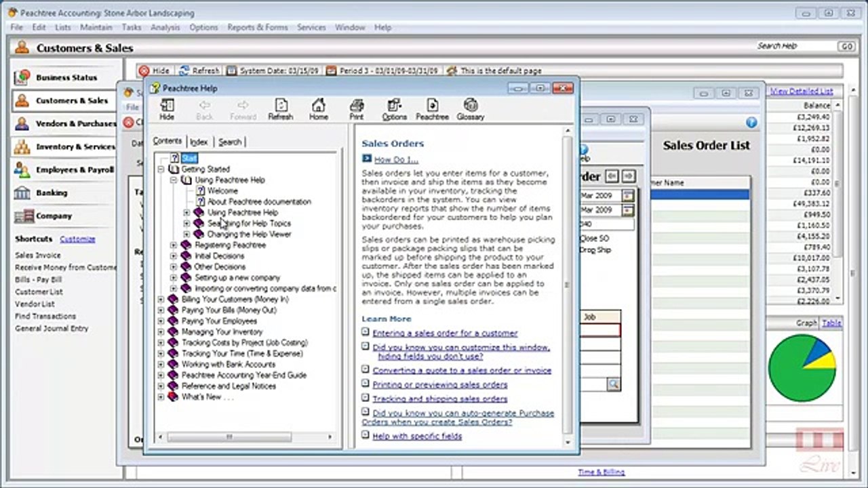Click the Print icon in Help toolbar
The width and height of the screenshot is (868, 488).
click(x=356, y=109)
